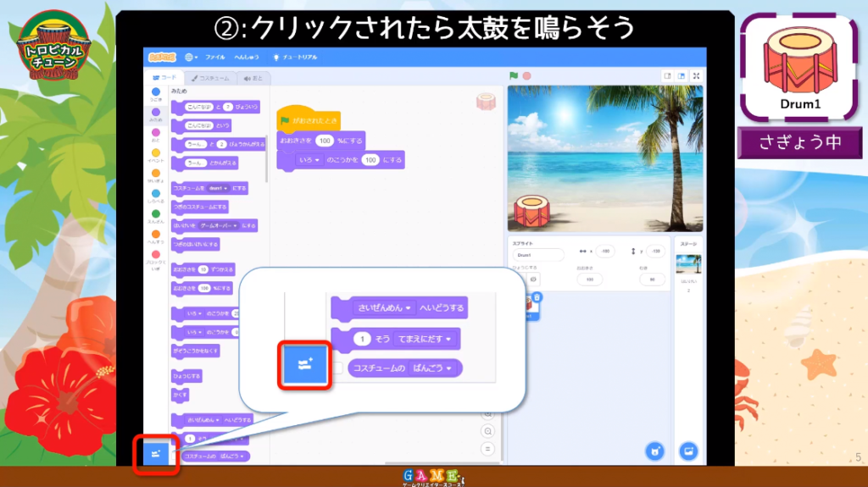Click the sprite x position field

coord(605,252)
